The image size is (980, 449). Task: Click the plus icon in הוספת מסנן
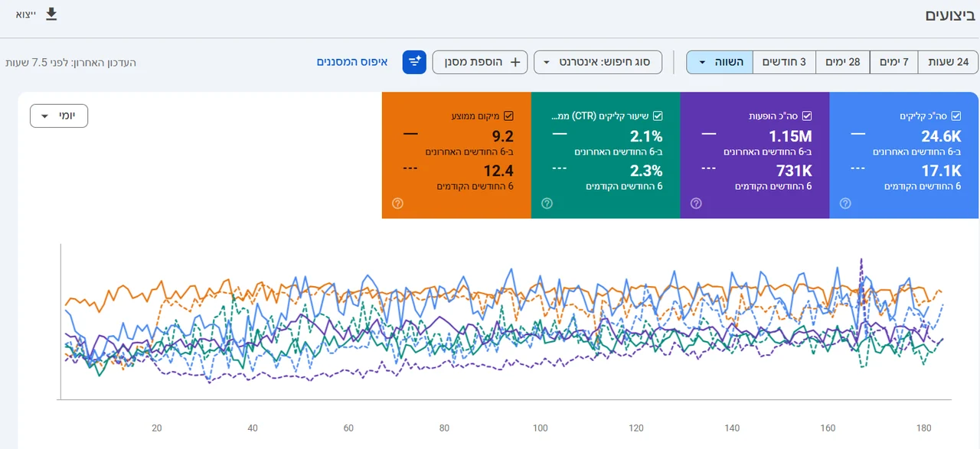tap(515, 62)
